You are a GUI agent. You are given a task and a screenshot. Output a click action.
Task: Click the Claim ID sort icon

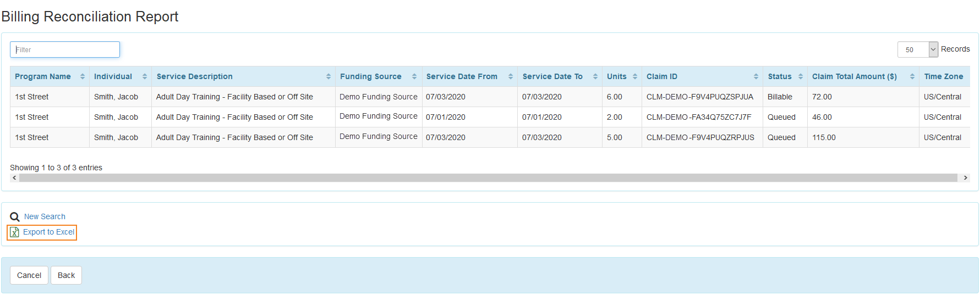coord(756,76)
